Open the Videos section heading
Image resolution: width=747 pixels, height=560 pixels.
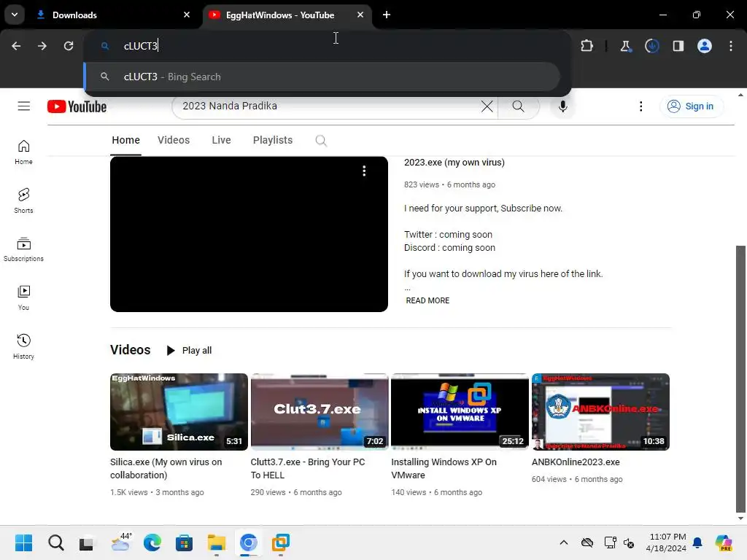[x=130, y=350]
